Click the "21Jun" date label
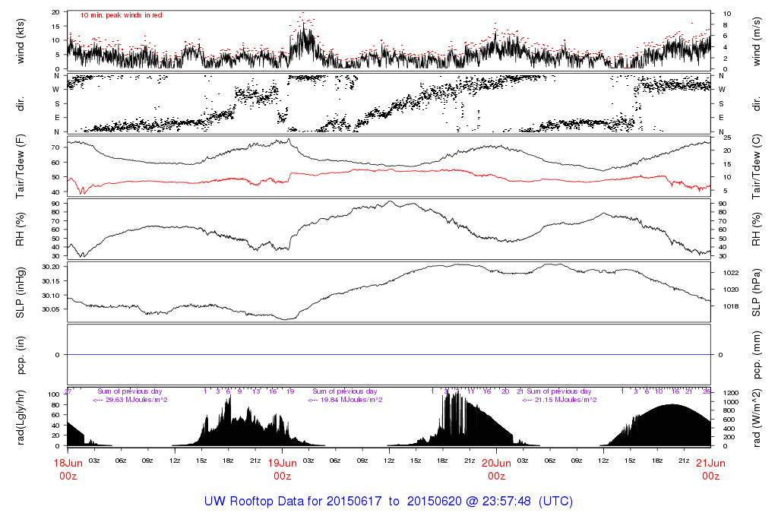 pos(710,463)
